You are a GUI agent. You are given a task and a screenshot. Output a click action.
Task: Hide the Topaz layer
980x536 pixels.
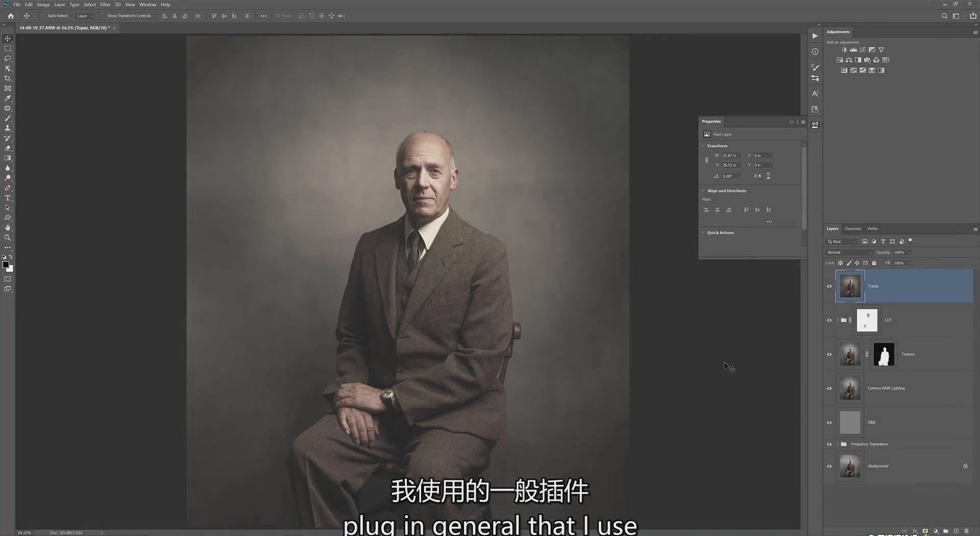click(x=830, y=286)
